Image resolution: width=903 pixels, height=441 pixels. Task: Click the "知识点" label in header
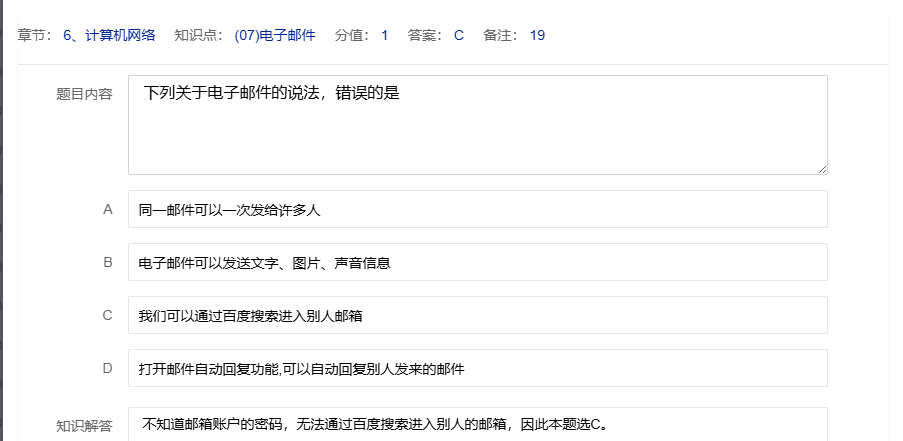pyautogui.click(x=194, y=36)
